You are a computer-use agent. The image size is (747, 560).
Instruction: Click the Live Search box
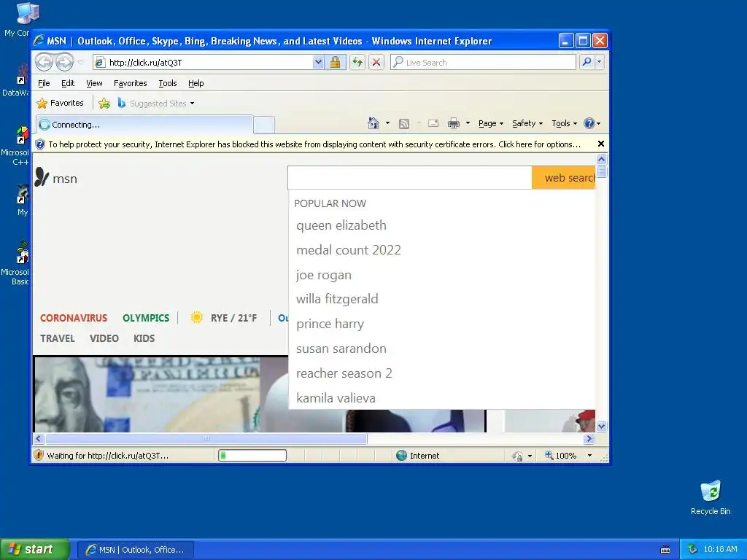pos(483,63)
